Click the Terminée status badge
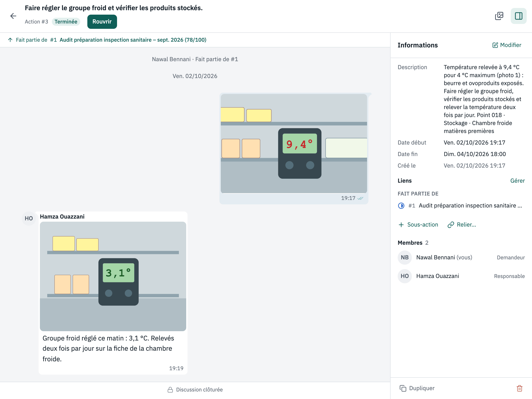532x399 pixels. [66, 22]
